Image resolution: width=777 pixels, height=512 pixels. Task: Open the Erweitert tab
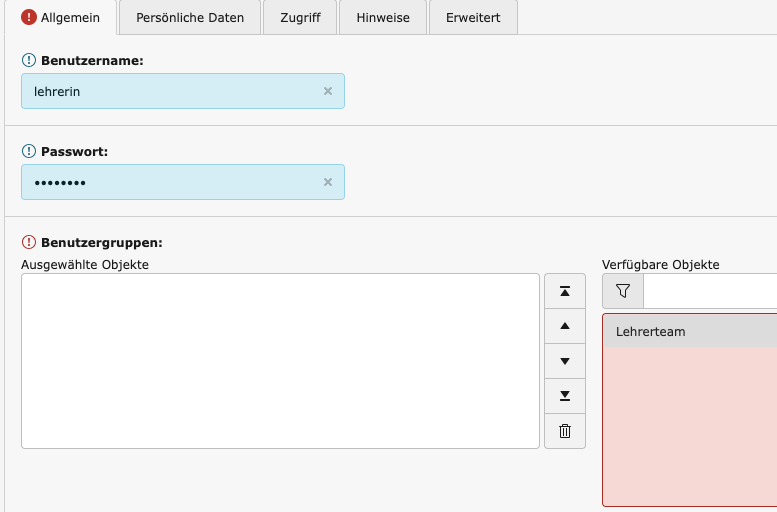point(473,17)
